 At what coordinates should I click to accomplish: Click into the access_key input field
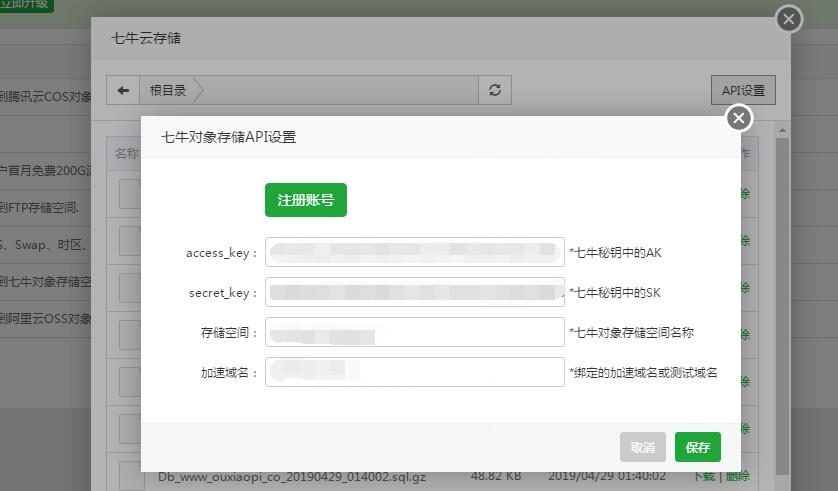[x=415, y=252]
